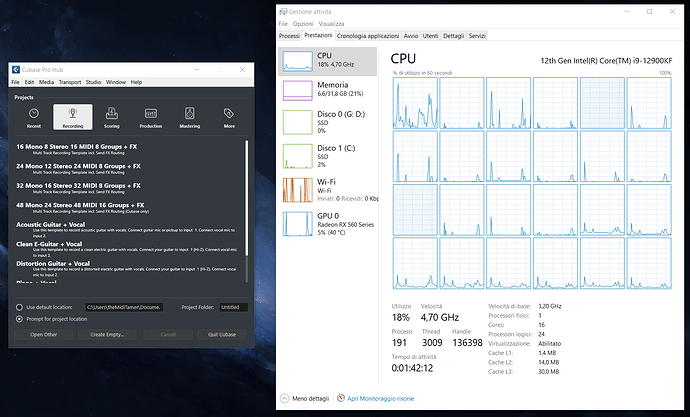Show the More templates category
Image resolution: width=690 pixels, height=417 pixels.
coord(229,117)
